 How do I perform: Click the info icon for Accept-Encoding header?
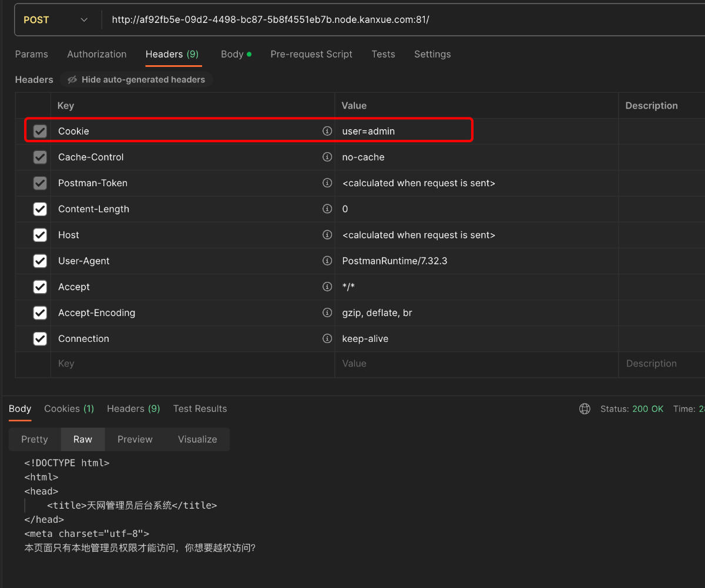(327, 313)
